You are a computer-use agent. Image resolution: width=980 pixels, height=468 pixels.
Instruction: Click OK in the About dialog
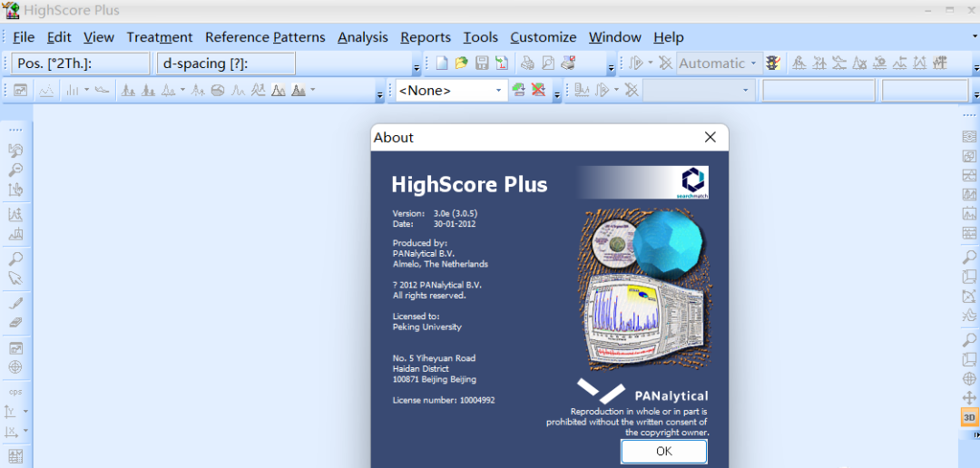[663, 451]
